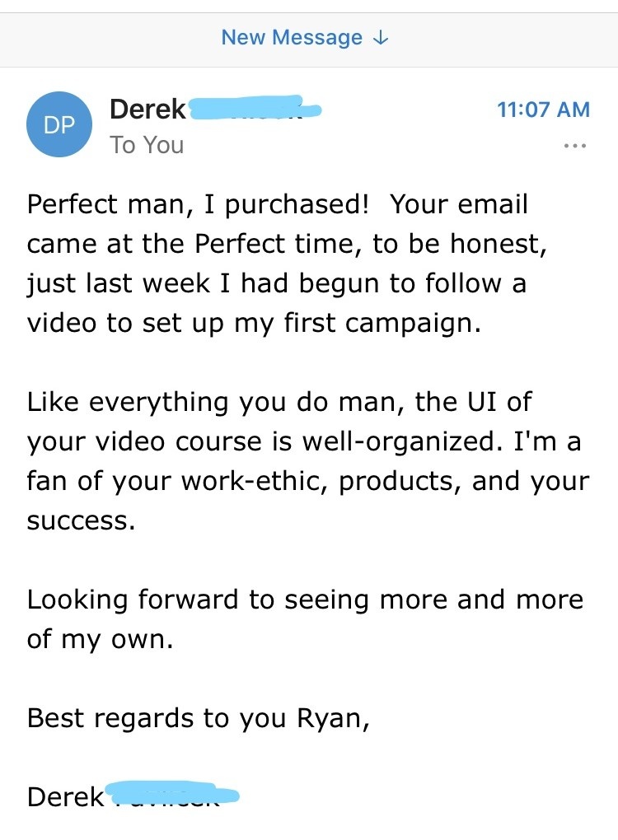Viewport: 618px width, 840px height.
Task: Open the DP sender avatar
Action: click(x=59, y=125)
